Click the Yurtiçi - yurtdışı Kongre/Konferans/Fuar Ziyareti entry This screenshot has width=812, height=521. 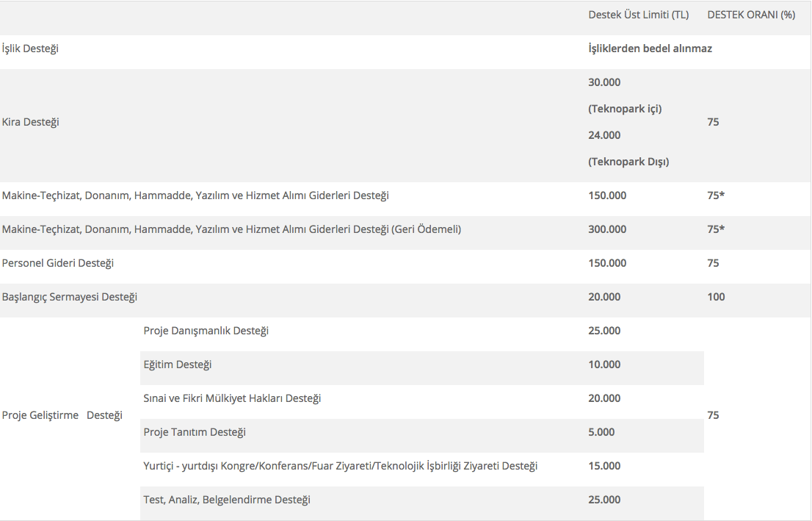340,466
